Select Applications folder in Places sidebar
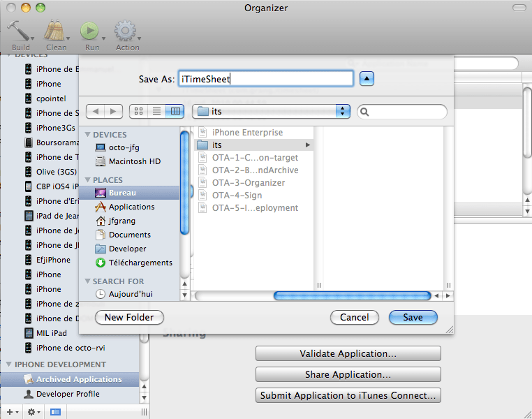Viewport: 532px width, 419px height. 131,207
